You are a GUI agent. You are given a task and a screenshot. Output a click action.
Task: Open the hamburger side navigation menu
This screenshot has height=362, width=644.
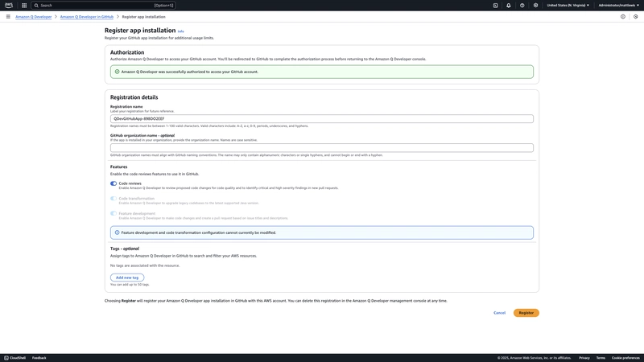tap(8, 17)
